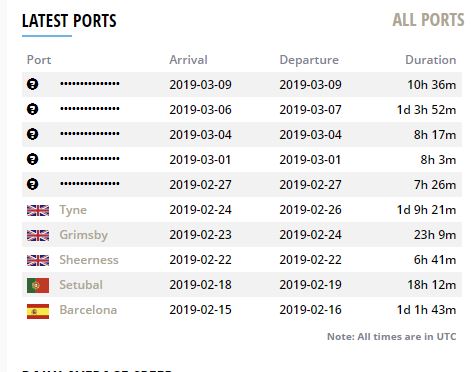Follow the Sheerness port link
This screenshot has width=476, height=372.
point(89,260)
